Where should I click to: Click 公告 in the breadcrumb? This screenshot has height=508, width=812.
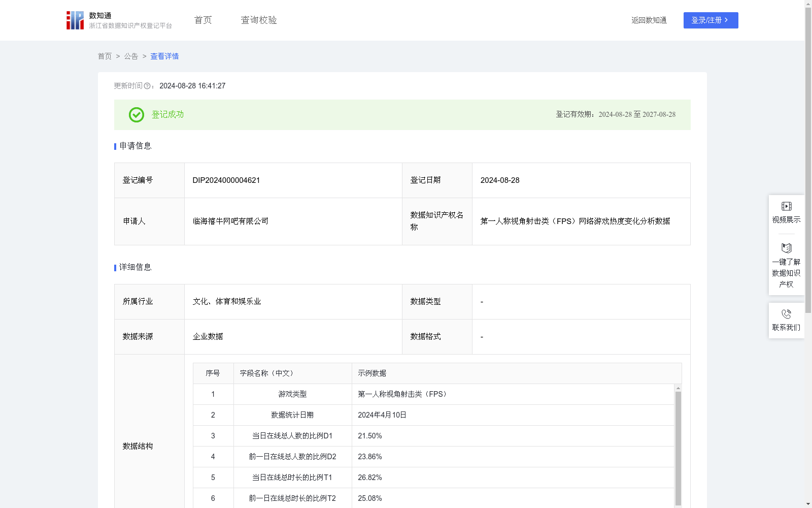pos(131,56)
